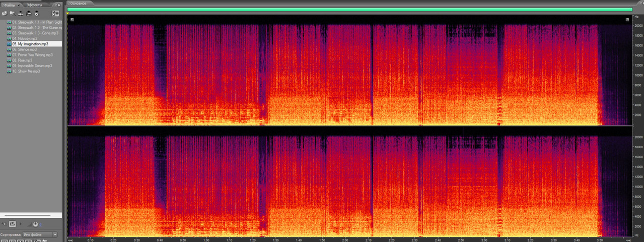Click the small square button at spectrogram top-left
This screenshot has height=242, width=644.
coord(72,20)
